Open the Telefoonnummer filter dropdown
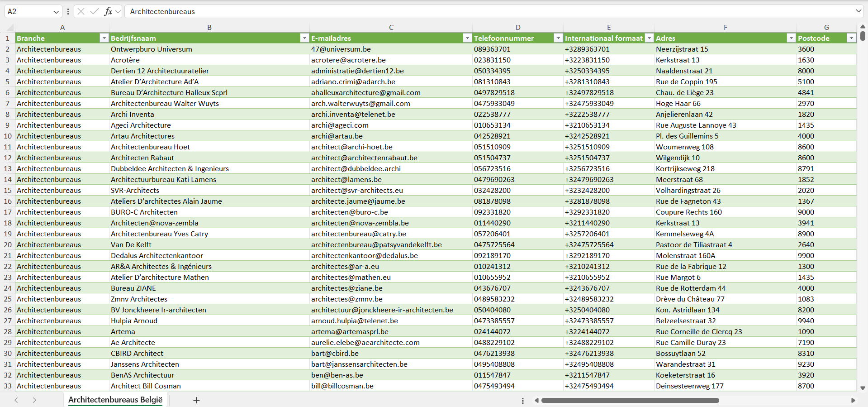This screenshot has width=868, height=407. [558, 38]
